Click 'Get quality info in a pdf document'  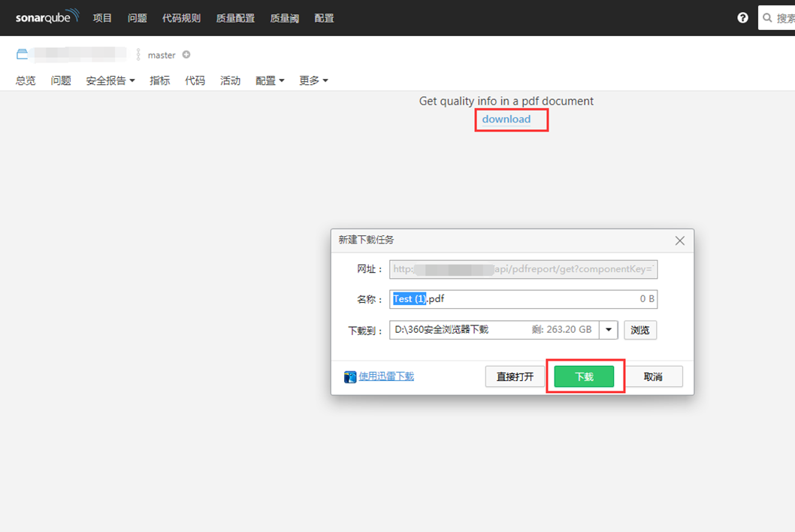pos(506,101)
